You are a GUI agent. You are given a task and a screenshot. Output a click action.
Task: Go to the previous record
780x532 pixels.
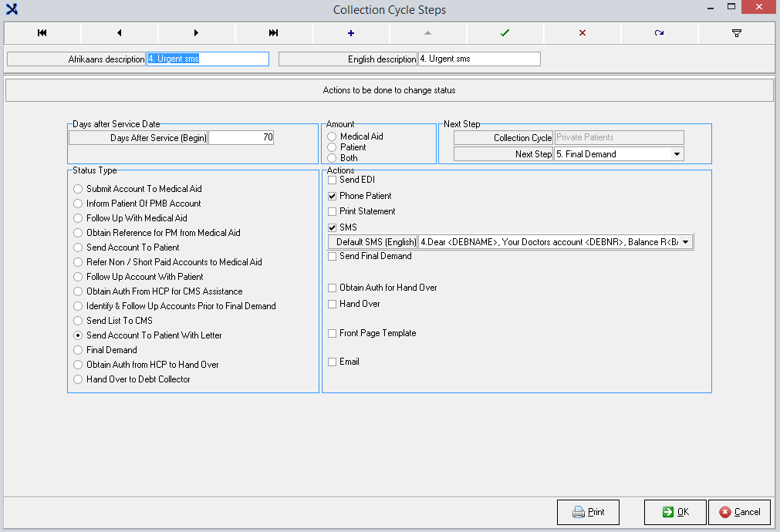[x=120, y=33]
